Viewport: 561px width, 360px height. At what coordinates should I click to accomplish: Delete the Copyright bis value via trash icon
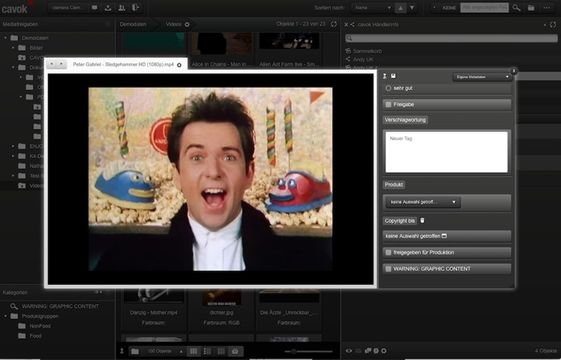tap(423, 220)
